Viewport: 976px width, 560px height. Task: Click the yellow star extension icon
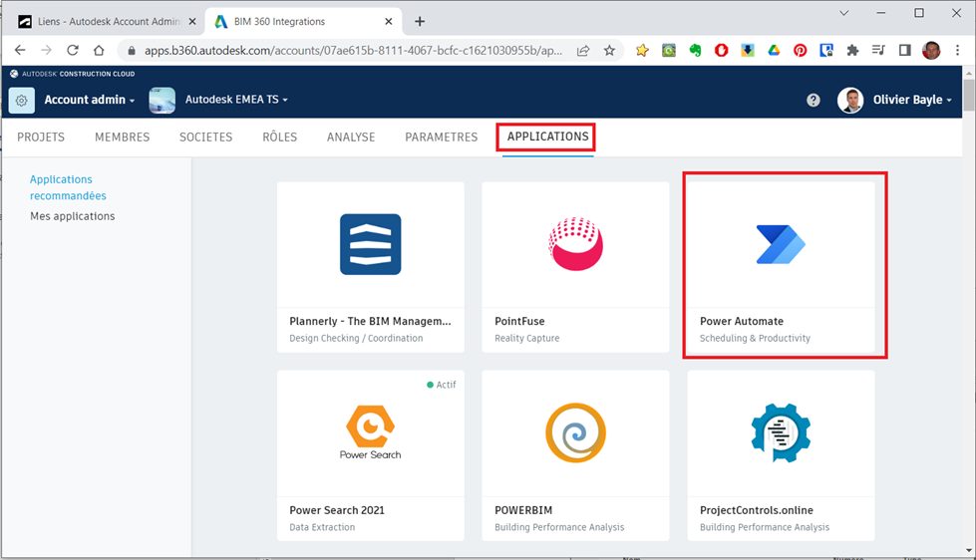click(642, 51)
